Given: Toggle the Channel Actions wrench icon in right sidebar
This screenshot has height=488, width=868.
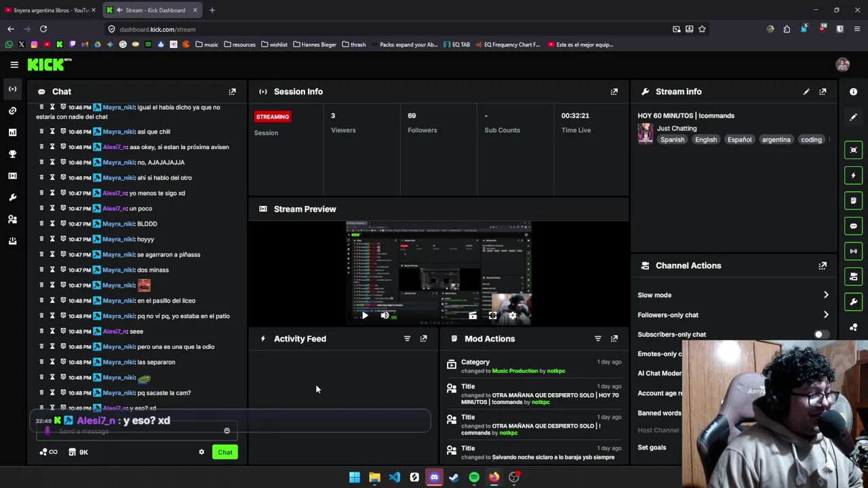Looking at the screenshot, I should (854, 302).
